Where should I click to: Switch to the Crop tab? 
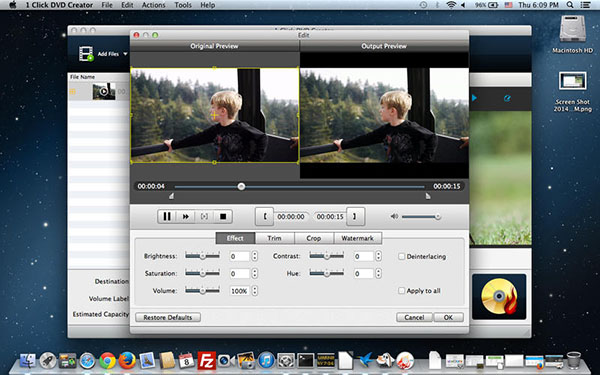(x=314, y=238)
